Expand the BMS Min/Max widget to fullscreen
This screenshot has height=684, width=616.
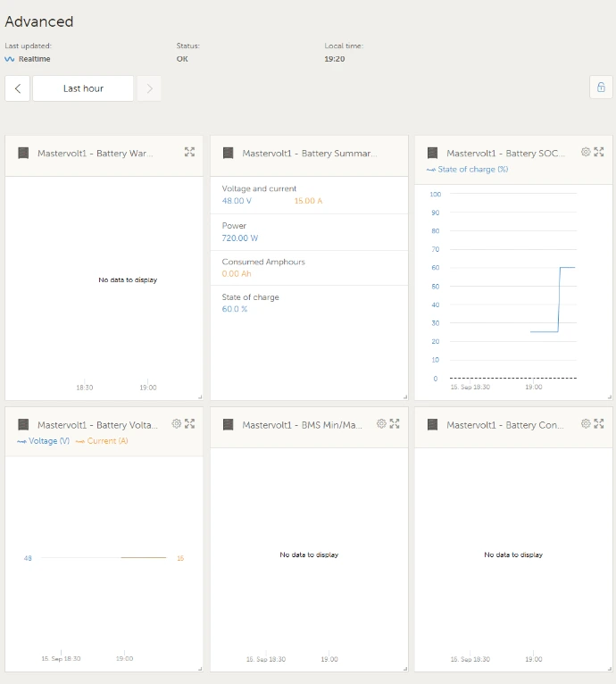point(394,424)
